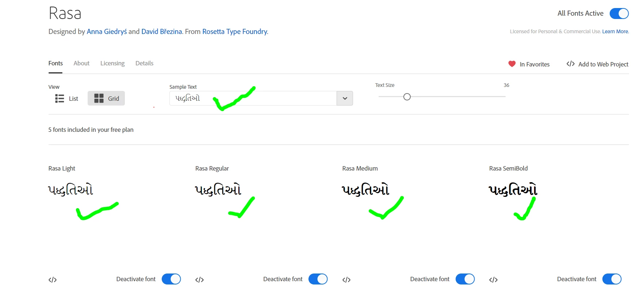
Task: Click the Rasa Regular font name
Action: click(212, 168)
